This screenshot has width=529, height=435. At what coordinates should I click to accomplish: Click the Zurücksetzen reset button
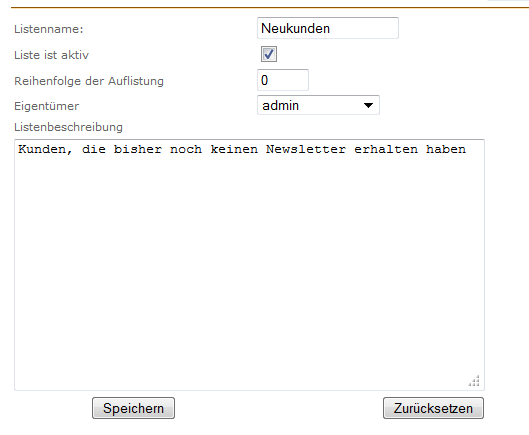click(x=433, y=408)
